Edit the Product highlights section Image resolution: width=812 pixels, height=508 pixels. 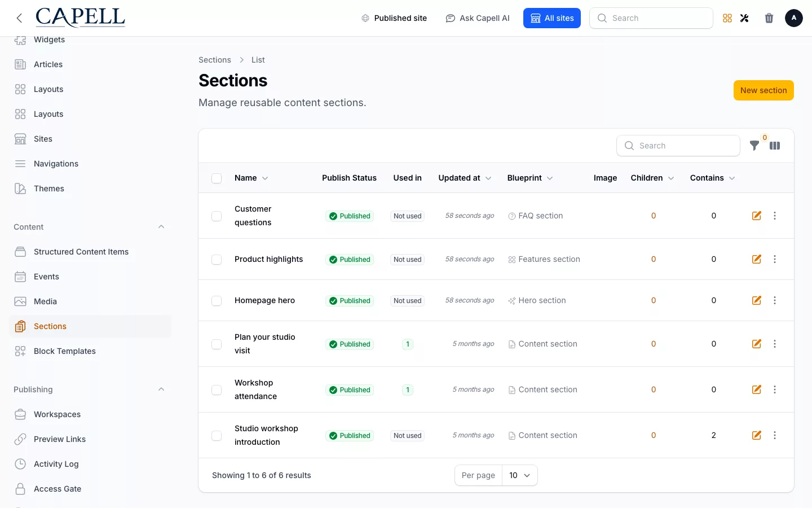(x=757, y=259)
